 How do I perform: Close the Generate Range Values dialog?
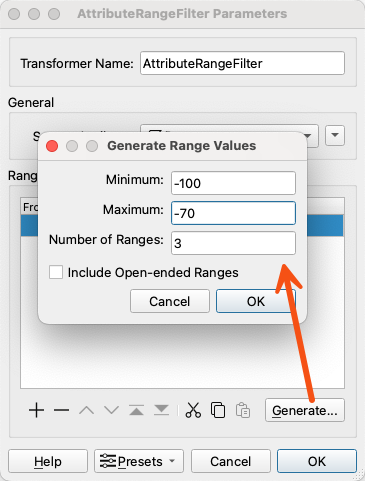coord(52,146)
